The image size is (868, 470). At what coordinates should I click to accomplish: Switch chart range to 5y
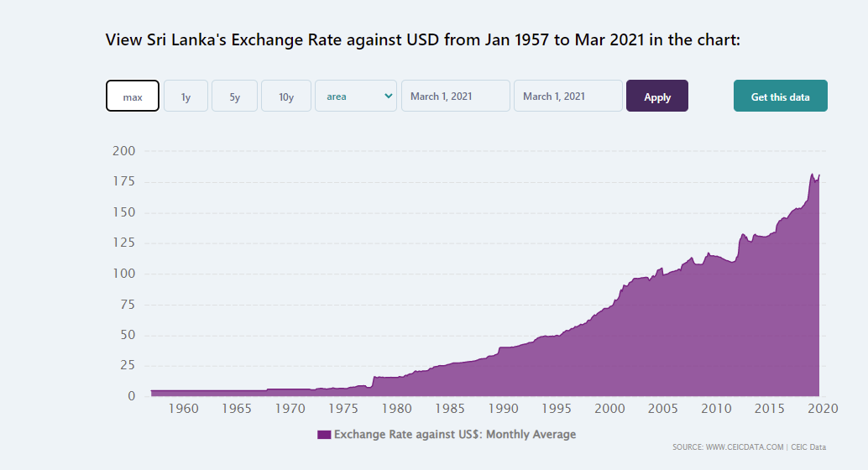(235, 96)
